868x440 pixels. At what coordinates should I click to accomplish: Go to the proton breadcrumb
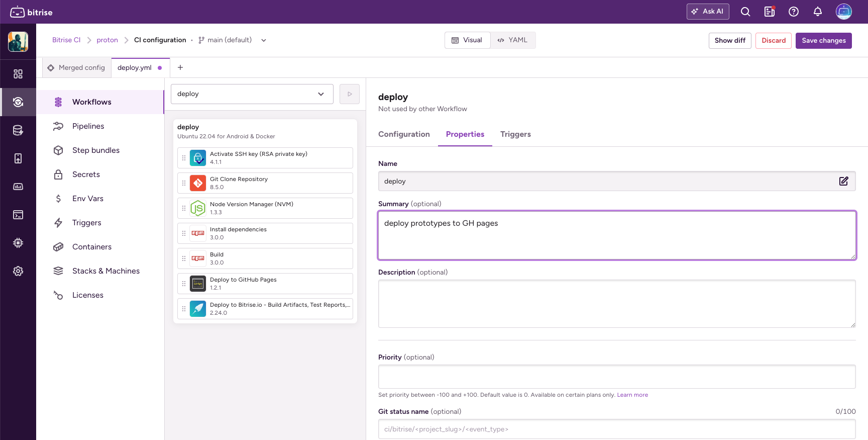pos(107,40)
